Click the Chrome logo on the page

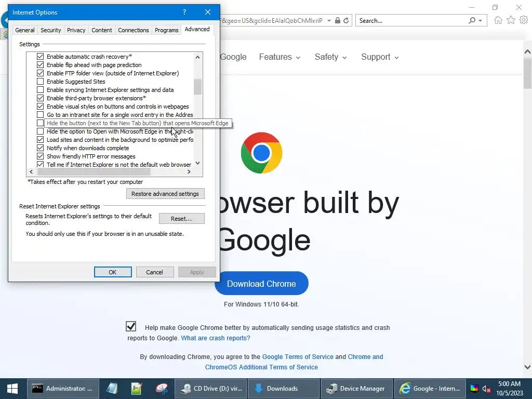[x=261, y=153]
